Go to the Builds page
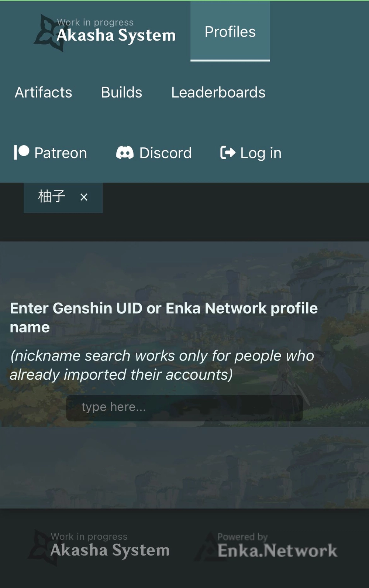369x588 pixels. click(121, 92)
